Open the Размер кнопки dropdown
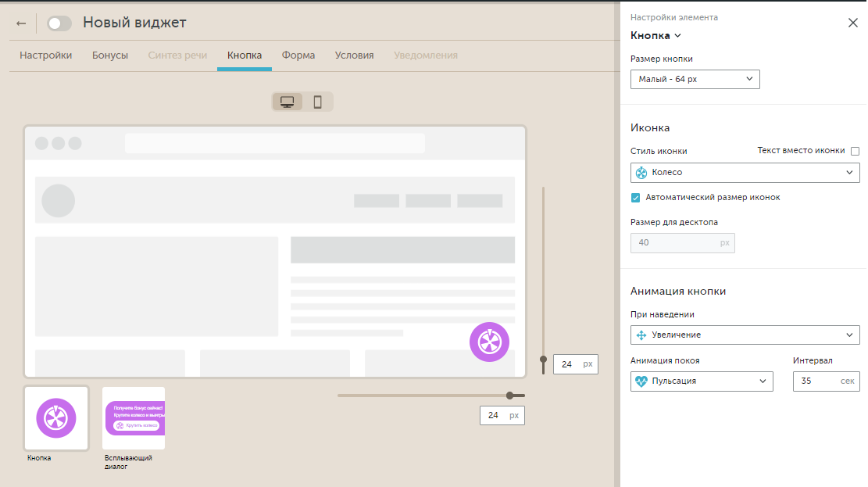The height and width of the screenshot is (487, 868). pos(695,79)
